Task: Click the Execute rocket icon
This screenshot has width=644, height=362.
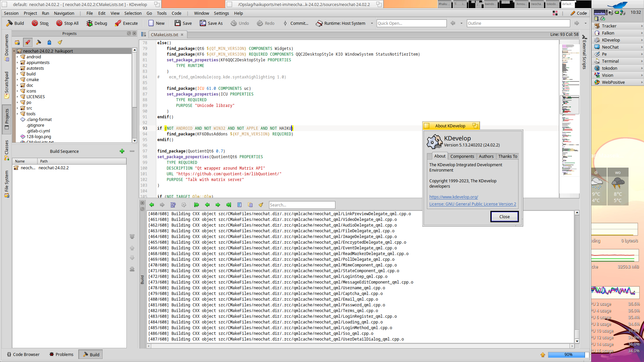Action: 118,23
